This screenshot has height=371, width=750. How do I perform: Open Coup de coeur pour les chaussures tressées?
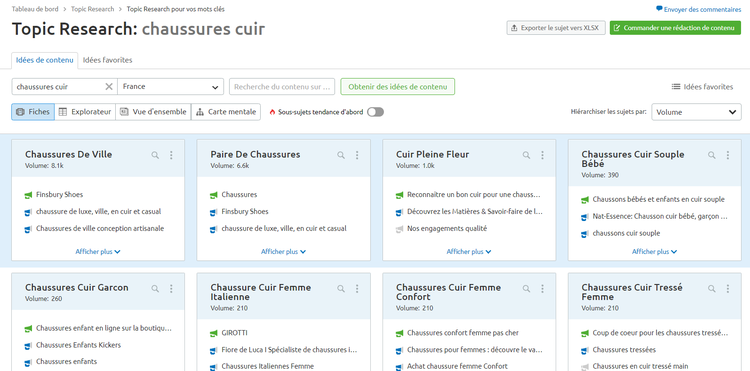tap(660, 333)
